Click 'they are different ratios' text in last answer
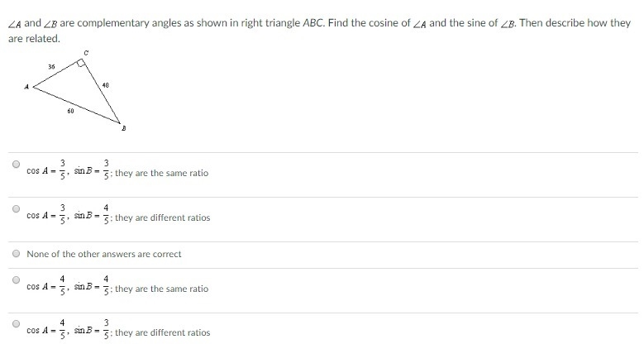This screenshot has height=363, width=644. coord(163,332)
